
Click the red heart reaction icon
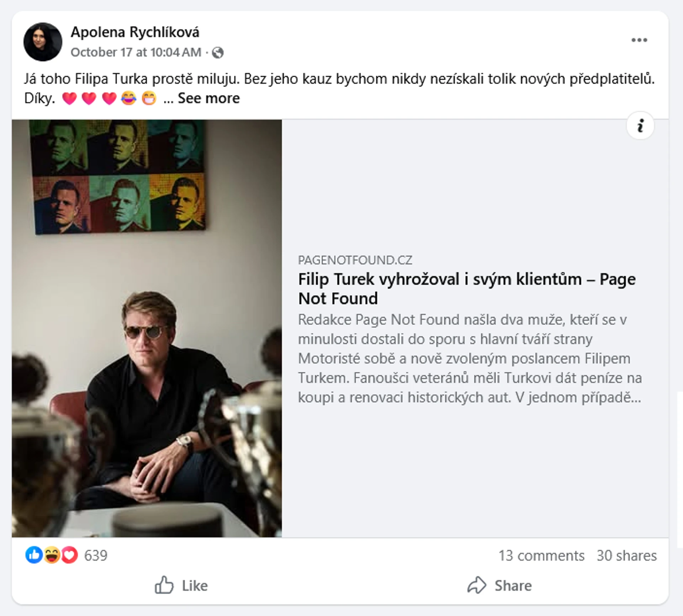(70, 555)
